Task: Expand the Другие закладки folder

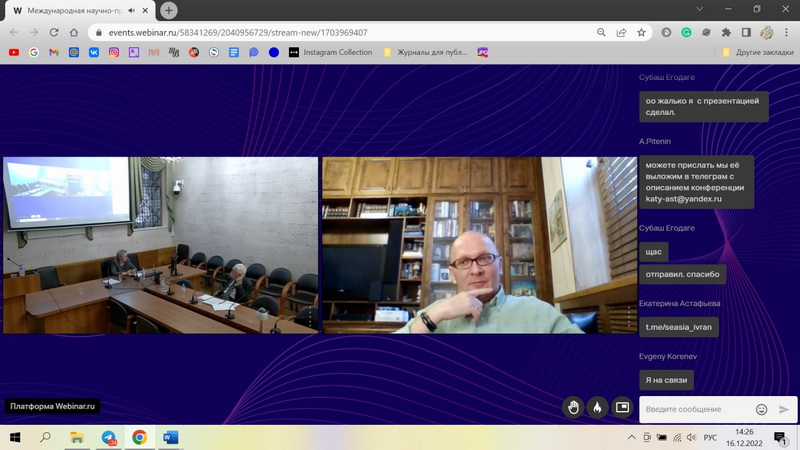Action: click(x=758, y=52)
